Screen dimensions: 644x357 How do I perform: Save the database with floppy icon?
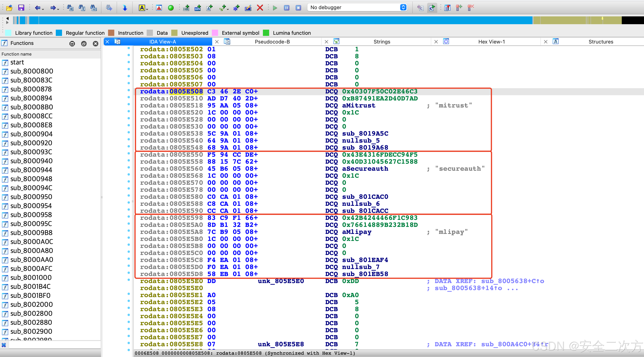21,8
